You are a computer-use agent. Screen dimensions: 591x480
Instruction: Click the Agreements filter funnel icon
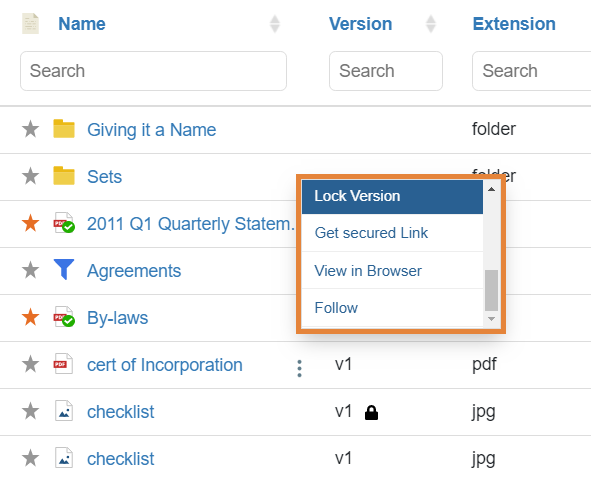(64, 269)
